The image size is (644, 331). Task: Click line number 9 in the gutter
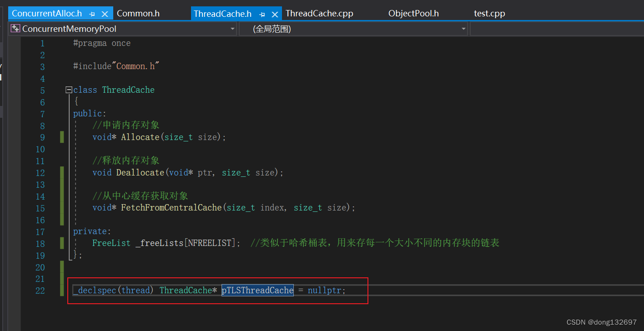point(42,137)
